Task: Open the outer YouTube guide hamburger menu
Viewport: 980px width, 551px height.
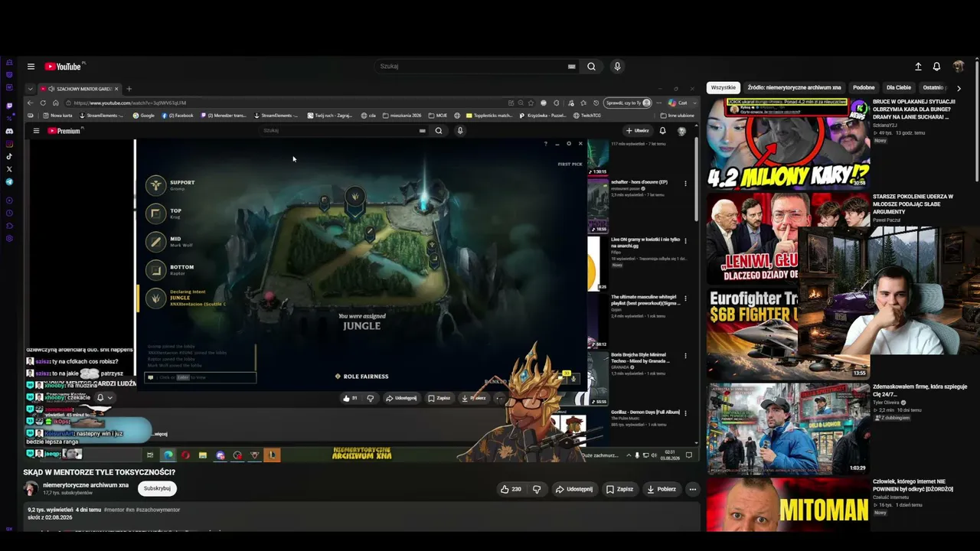Action: point(31,67)
